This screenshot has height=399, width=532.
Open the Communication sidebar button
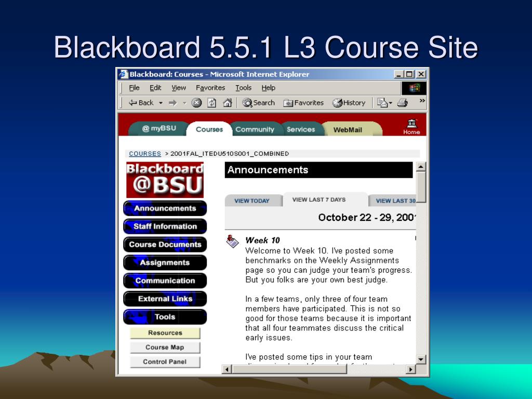165,281
